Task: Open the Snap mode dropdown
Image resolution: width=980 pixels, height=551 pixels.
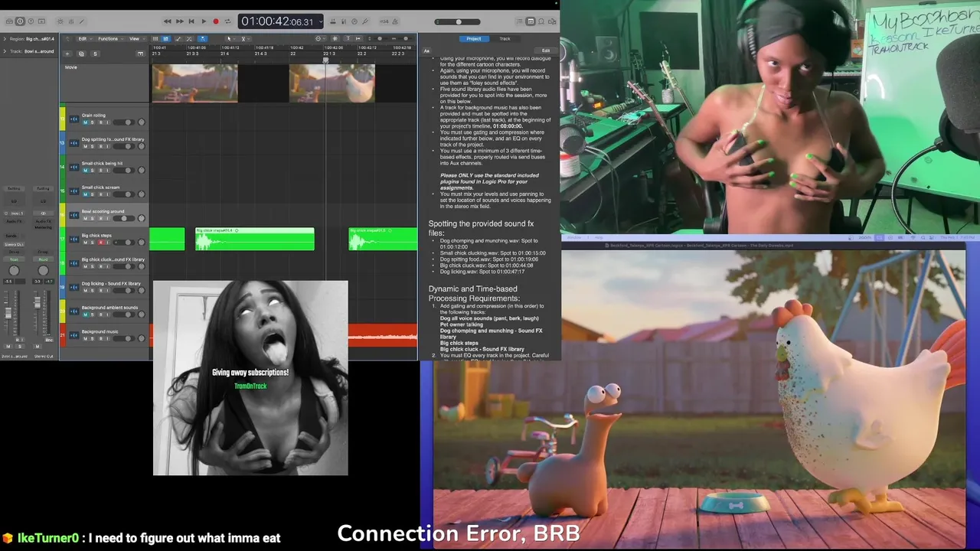Action: pyautogui.click(x=320, y=39)
